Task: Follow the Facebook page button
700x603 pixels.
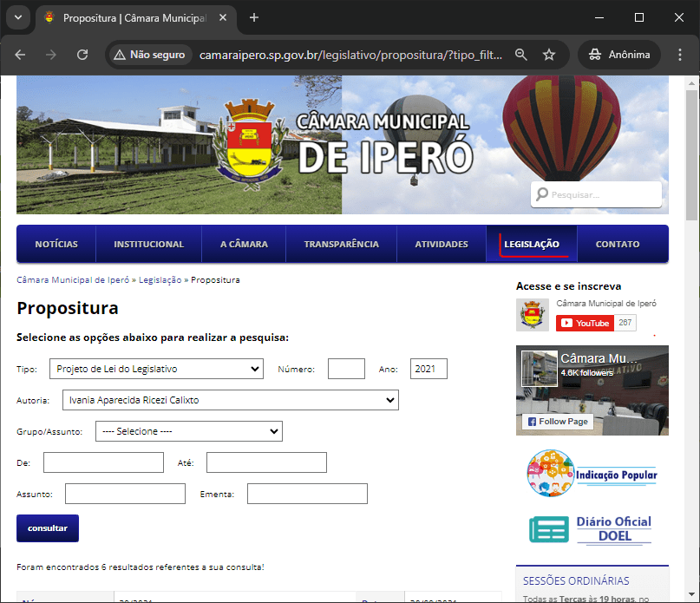Action: pyautogui.click(x=557, y=422)
